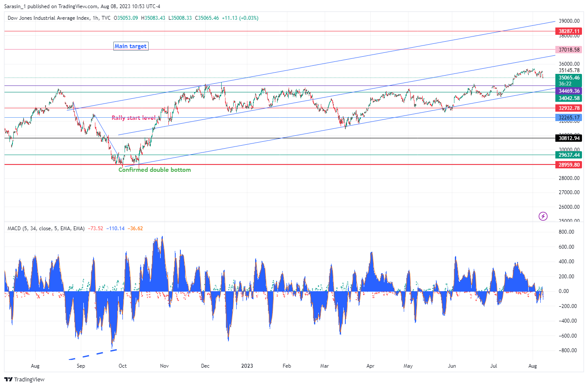The width and height of the screenshot is (588, 387).
Task: Select the purple 34469.36 price label
Action: tap(569, 91)
